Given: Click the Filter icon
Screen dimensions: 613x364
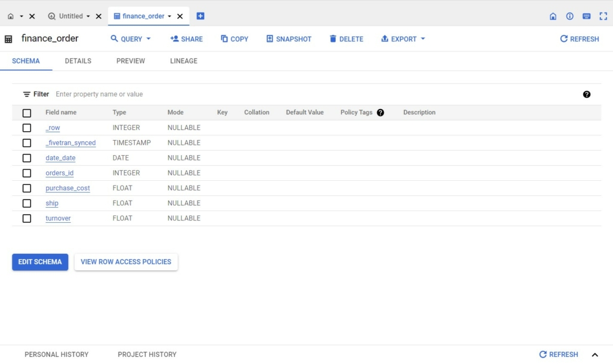Looking at the screenshot, I should click(x=26, y=94).
